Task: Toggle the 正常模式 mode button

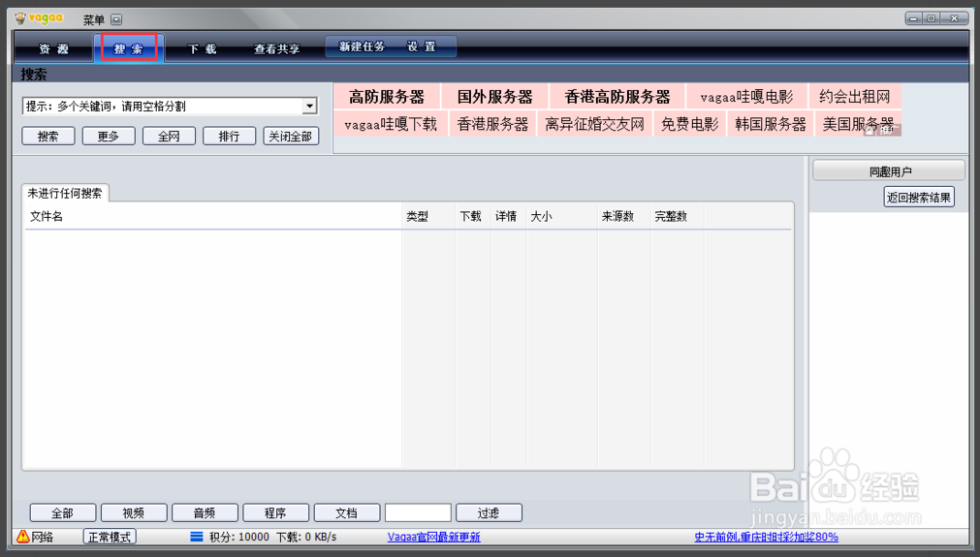Action: coord(110,537)
